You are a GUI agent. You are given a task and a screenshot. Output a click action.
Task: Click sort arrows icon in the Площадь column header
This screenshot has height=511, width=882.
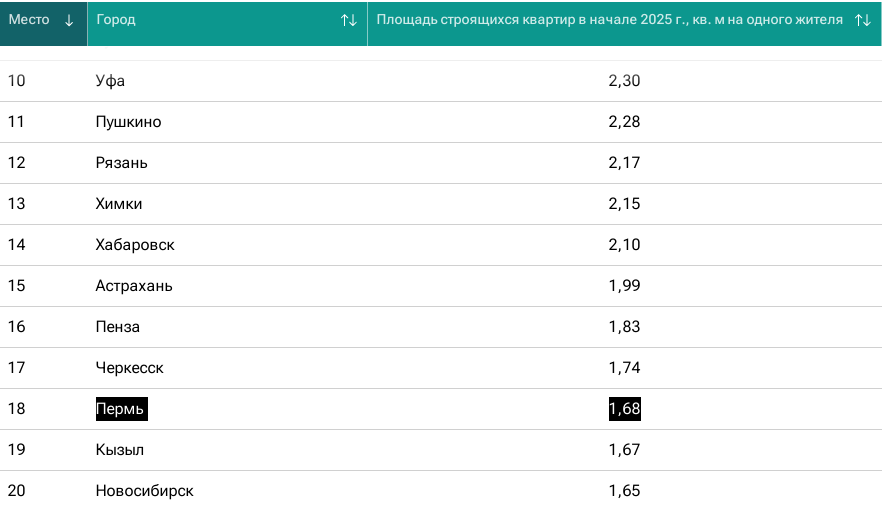[862, 21]
